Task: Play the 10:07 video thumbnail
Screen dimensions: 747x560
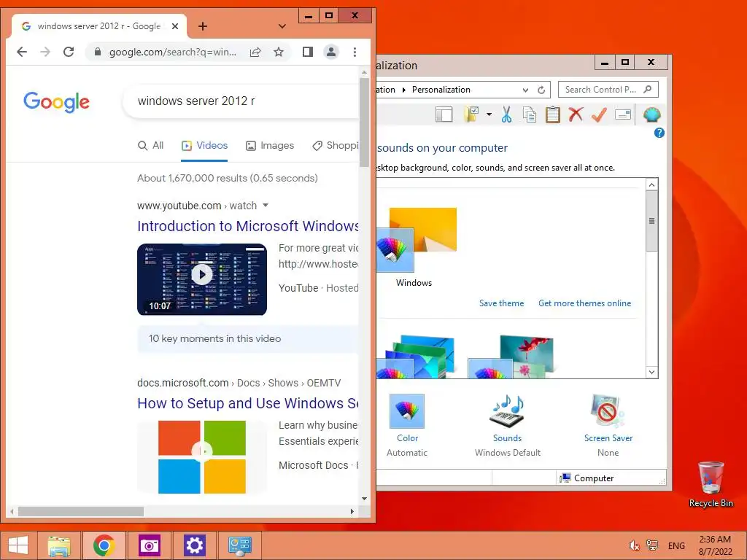Action: pos(202,279)
